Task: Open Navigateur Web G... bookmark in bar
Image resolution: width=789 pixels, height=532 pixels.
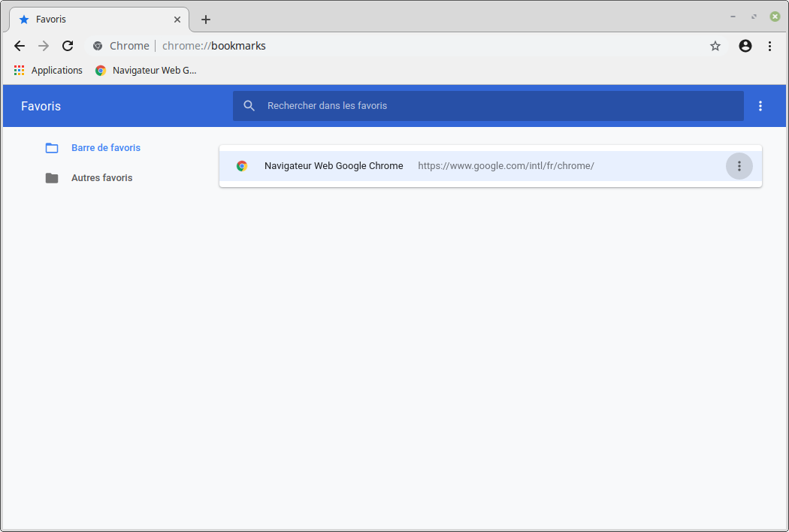Action: 146,71
